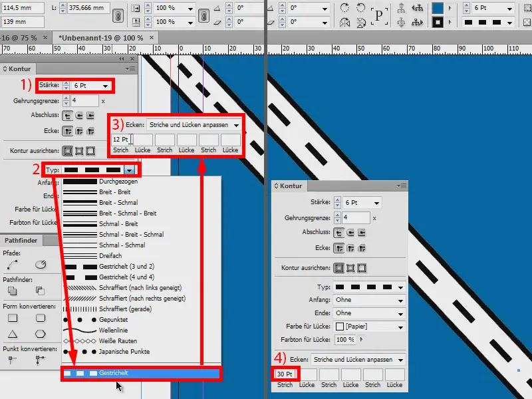Flip vertically using the top toolbar icon

[x=361, y=23]
